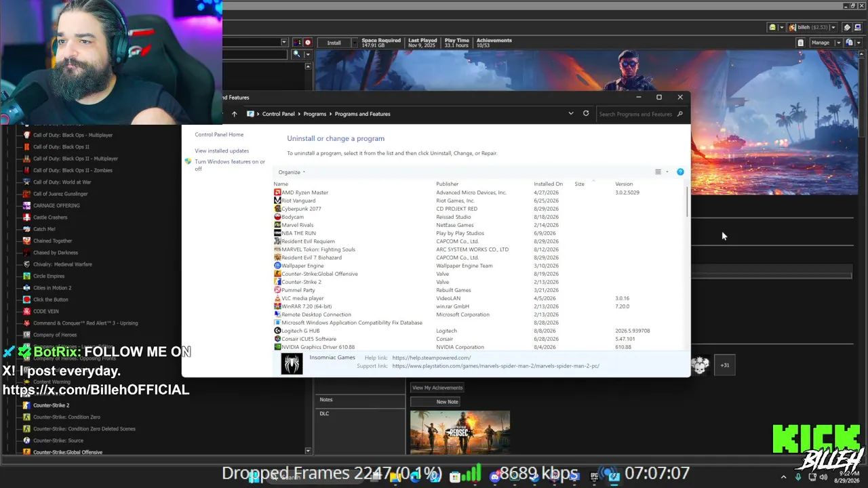Click the WinRAR 7.20 program icon
Viewport: 868px width, 488px height.
(x=277, y=306)
